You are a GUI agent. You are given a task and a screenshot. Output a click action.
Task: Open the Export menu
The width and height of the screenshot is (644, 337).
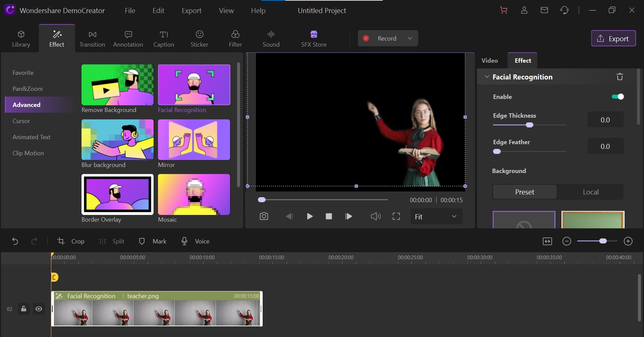tap(192, 10)
